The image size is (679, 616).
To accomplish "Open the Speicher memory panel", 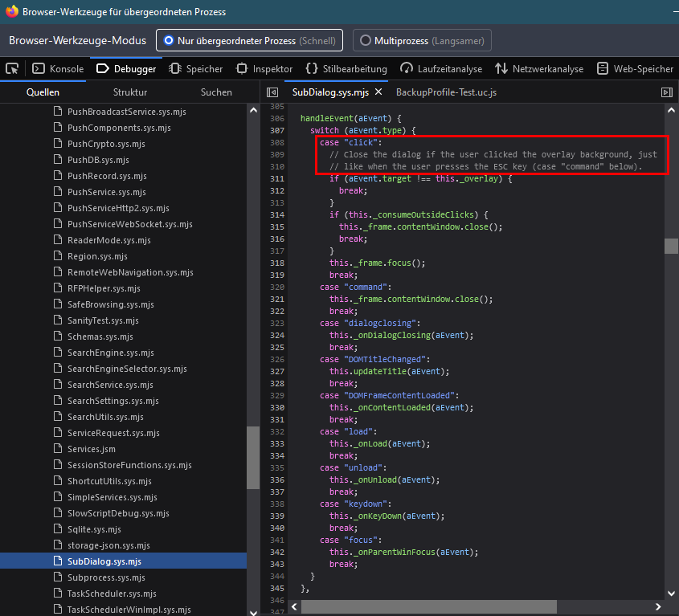I will (x=195, y=68).
